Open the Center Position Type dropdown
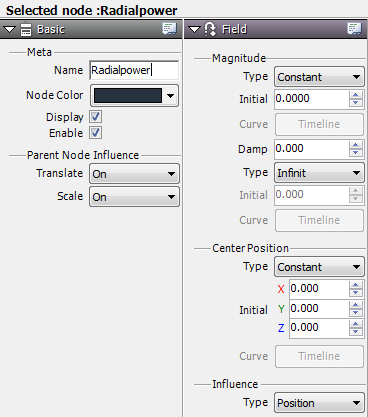368x417 pixels. pyautogui.click(x=319, y=267)
